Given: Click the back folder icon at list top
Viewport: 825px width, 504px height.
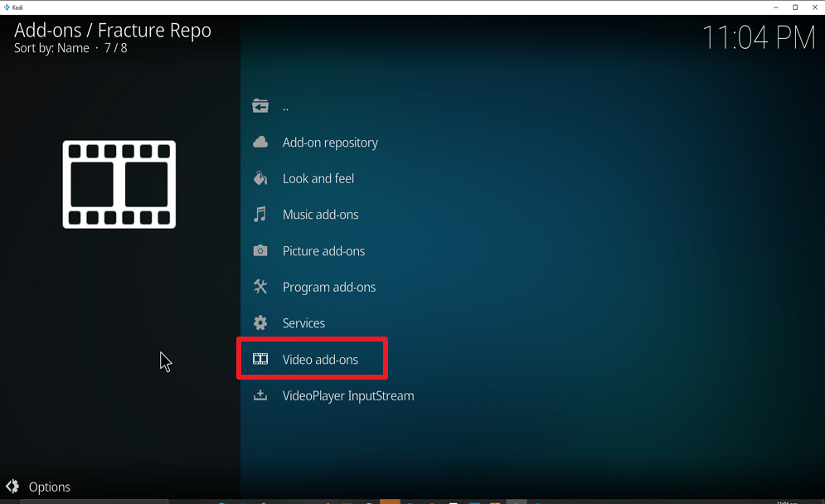Looking at the screenshot, I should (260, 106).
